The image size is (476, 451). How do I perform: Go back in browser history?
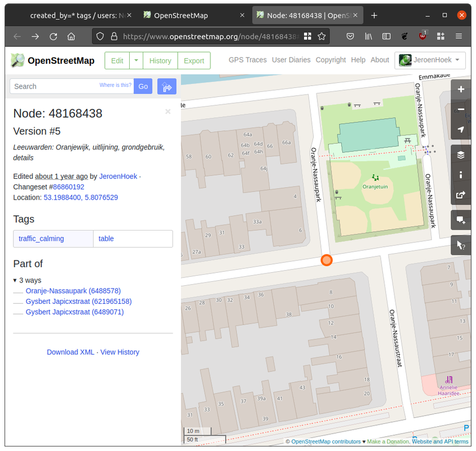17,37
